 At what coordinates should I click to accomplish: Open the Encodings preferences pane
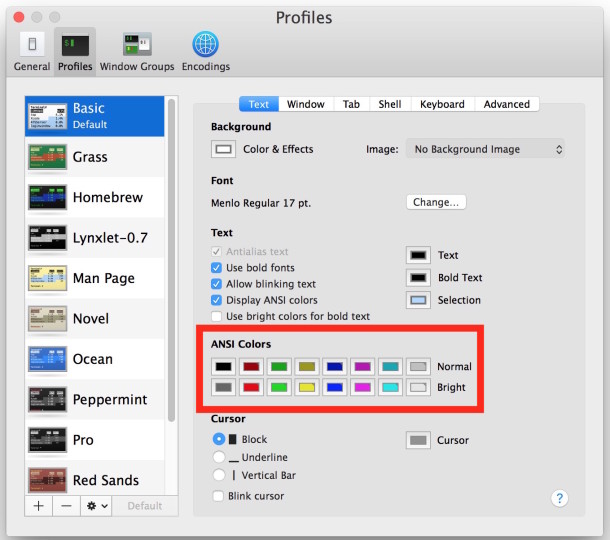(x=205, y=51)
